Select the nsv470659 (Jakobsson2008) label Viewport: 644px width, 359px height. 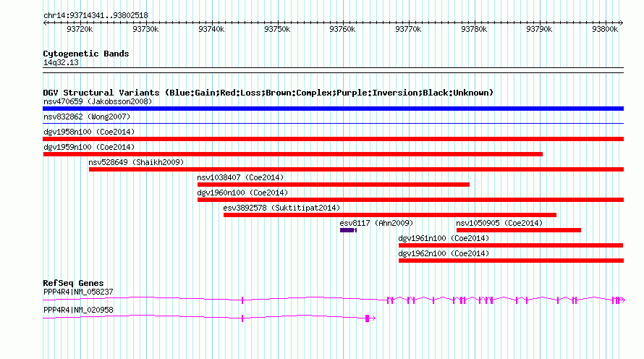(98, 101)
